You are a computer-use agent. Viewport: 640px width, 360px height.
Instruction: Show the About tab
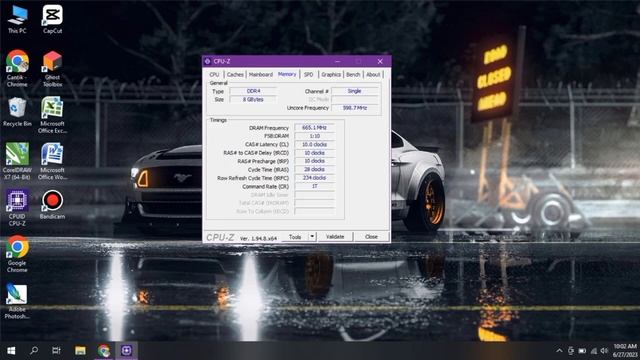tap(373, 75)
